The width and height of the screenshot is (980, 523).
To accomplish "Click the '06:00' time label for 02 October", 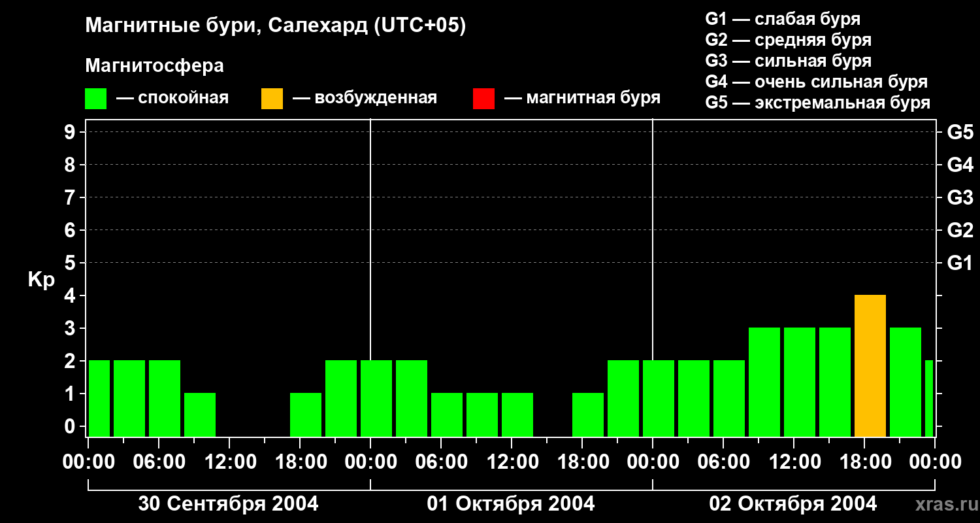I will (x=723, y=462).
